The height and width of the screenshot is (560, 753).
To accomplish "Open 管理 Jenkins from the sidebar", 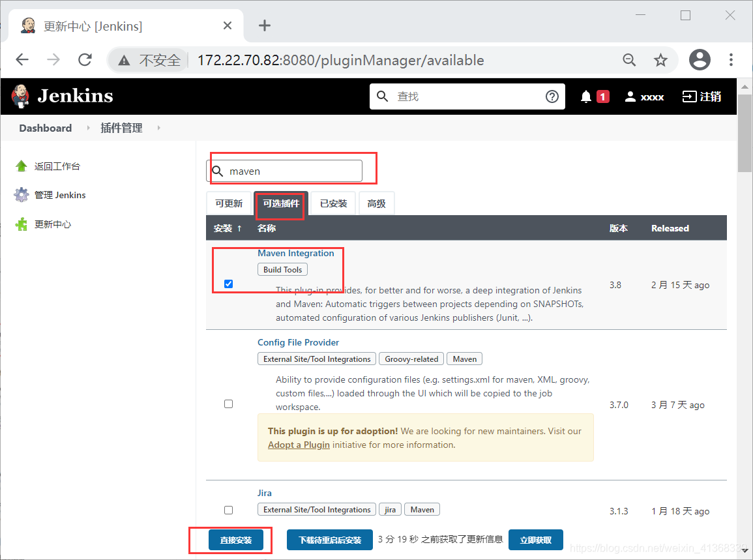I will click(x=60, y=195).
